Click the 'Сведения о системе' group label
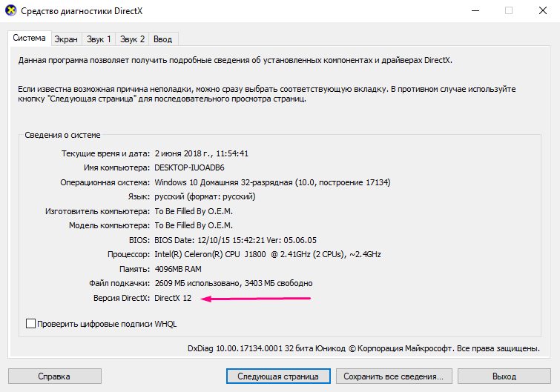Viewport: 560px width, 392px height. [62, 135]
